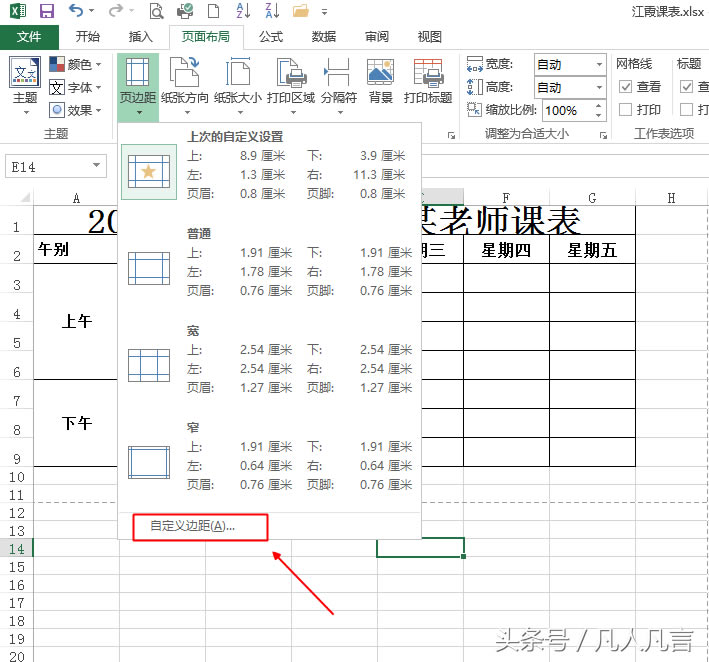Screen dimensions: 709x662
Task: Expand the 宽度 width dropdown
Action: click(599, 64)
